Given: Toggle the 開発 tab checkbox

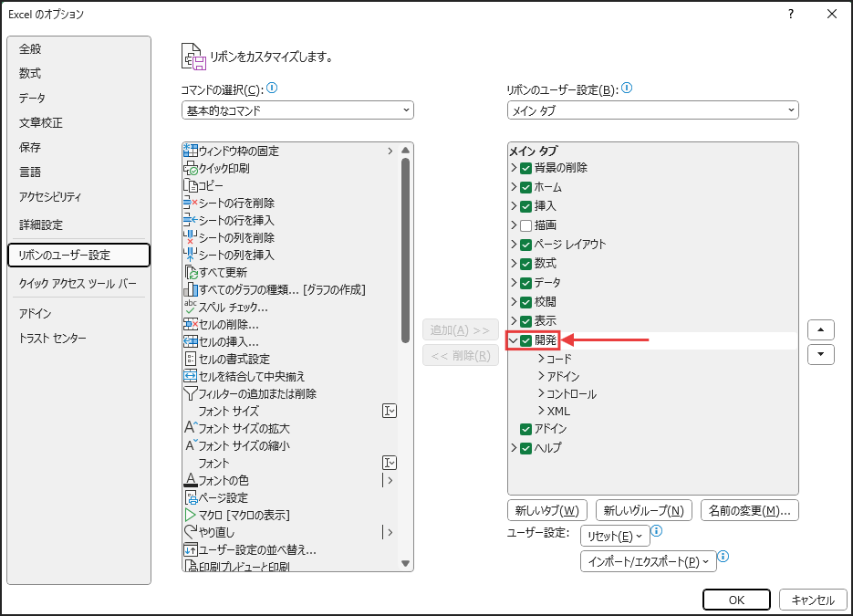Looking at the screenshot, I should (x=525, y=340).
